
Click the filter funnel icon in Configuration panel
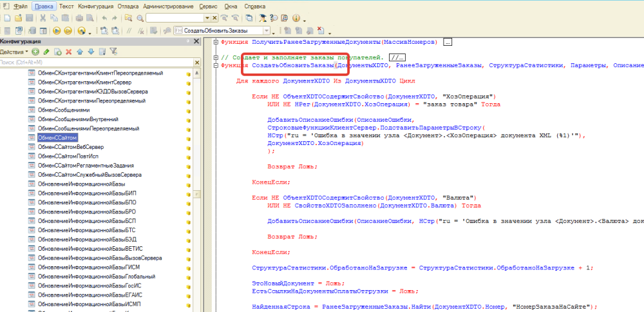coord(113,52)
